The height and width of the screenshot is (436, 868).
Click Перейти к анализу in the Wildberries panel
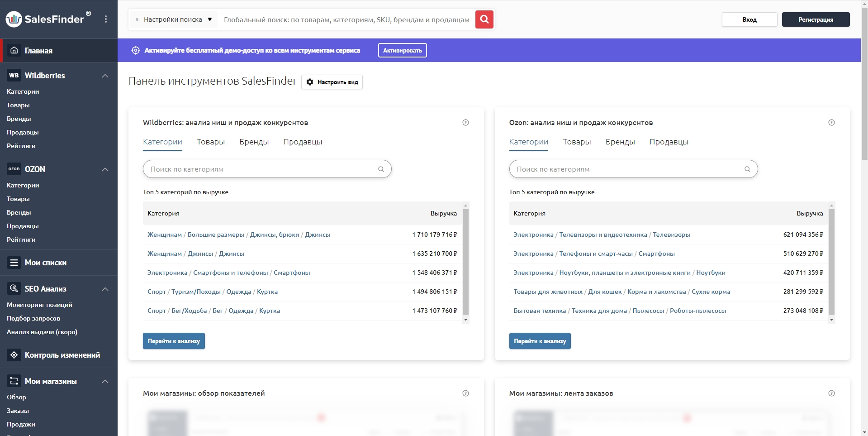click(174, 341)
